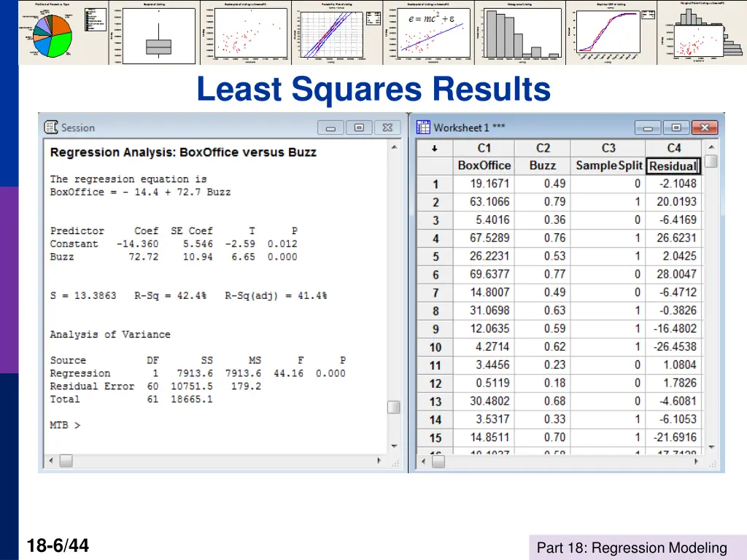Viewport: 747px width, 560px height.
Task: Click Session horizontal scrollbar left arrow
Action: 51,461
